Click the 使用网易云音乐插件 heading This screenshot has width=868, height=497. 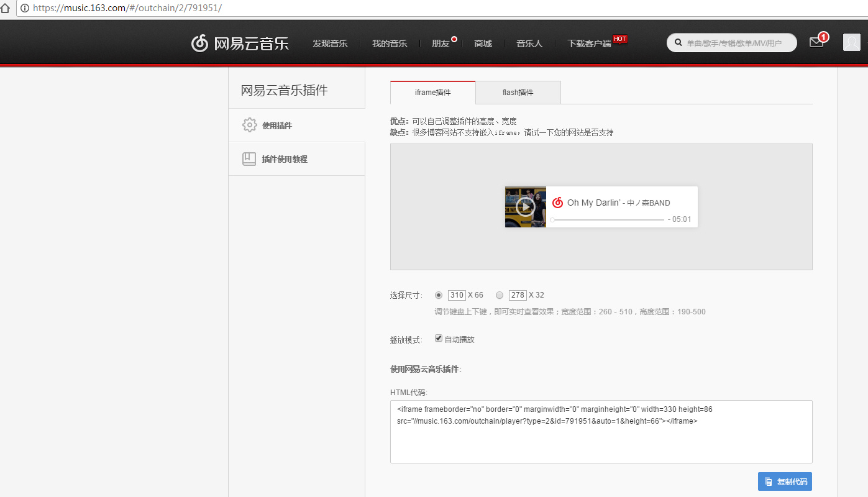(x=426, y=369)
